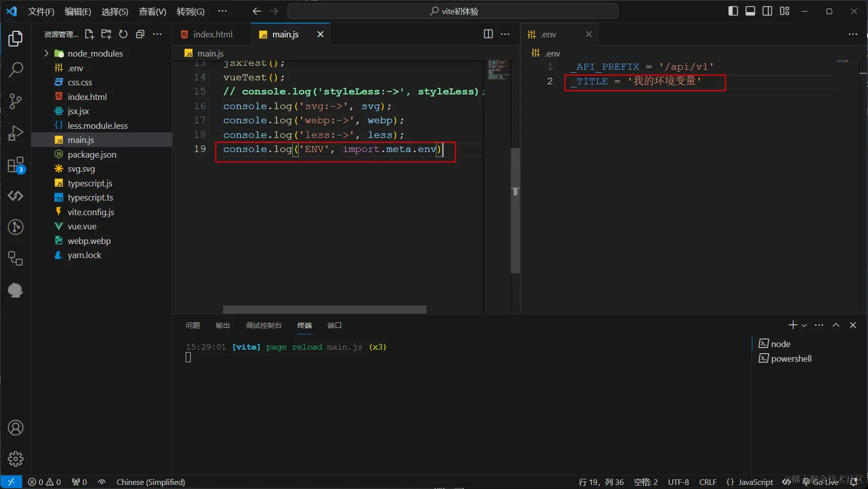
Task: Open 查看(V) menu
Action: [152, 11]
